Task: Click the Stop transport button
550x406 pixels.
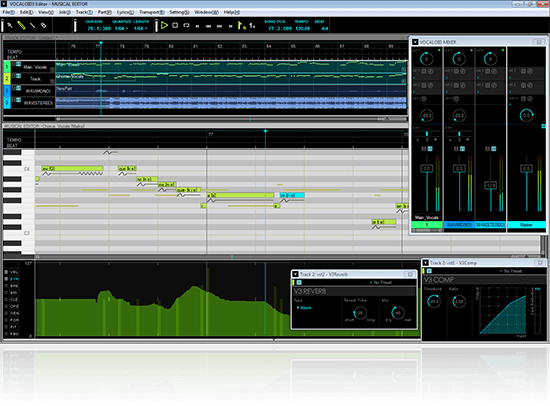Action: [175, 26]
